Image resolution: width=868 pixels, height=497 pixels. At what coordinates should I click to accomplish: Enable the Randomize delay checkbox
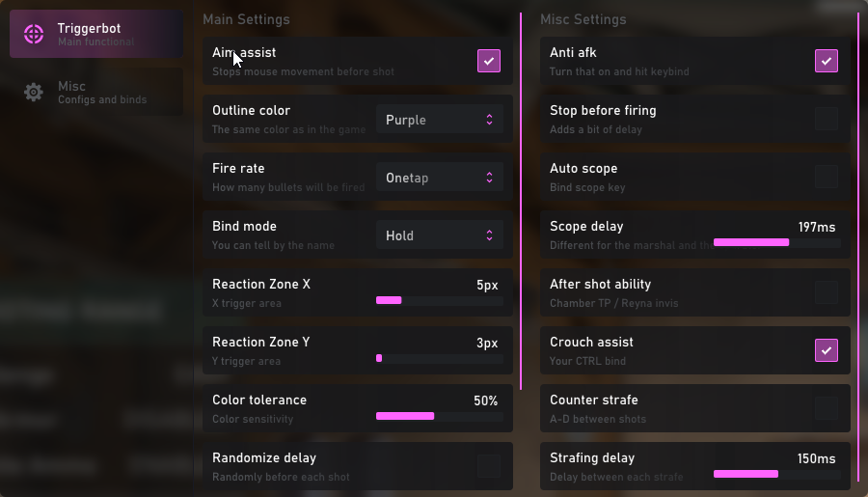(489, 466)
